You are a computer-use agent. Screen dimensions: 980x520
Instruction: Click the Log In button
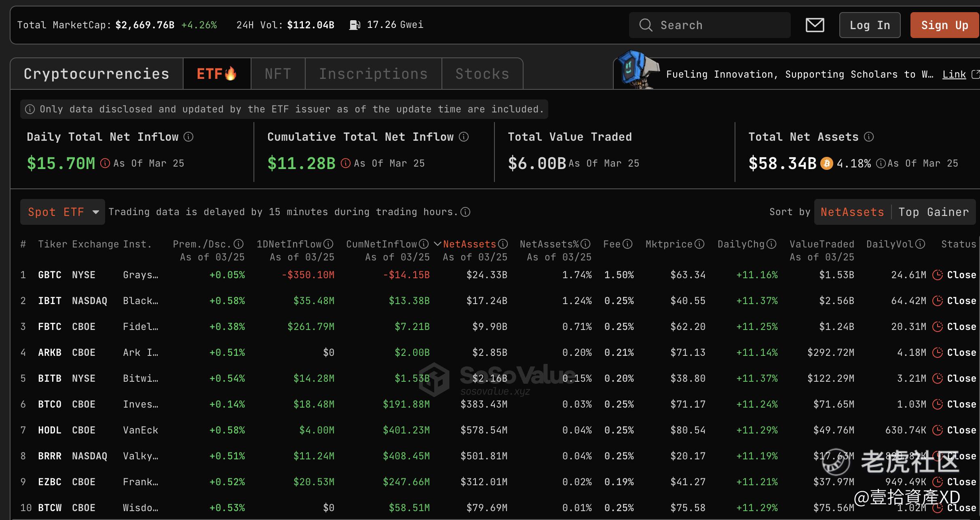tap(870, 25)
